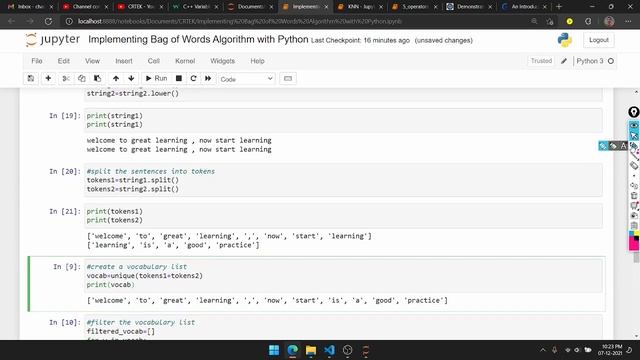
Task: Click the notebook title to rename it
Action: [x=198, y=39]
